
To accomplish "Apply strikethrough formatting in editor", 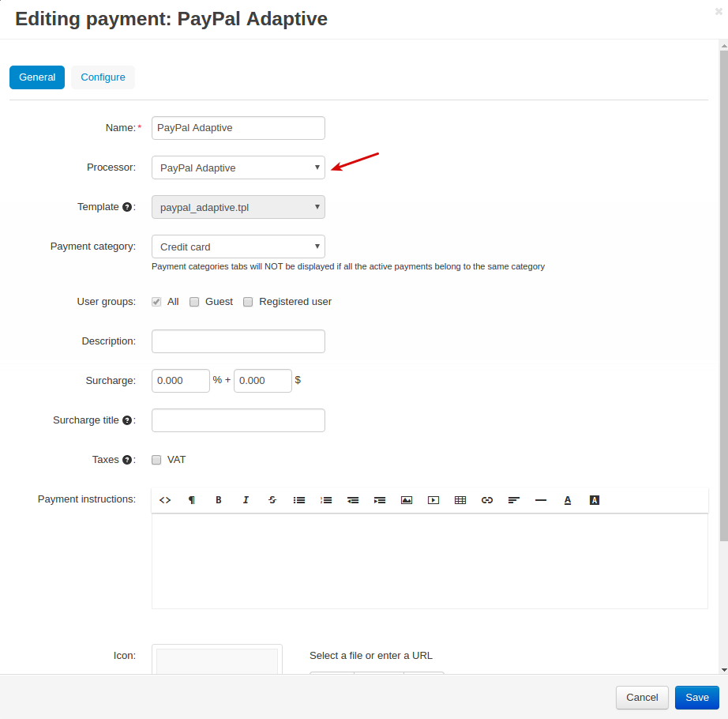I will (x=272, y=500).
